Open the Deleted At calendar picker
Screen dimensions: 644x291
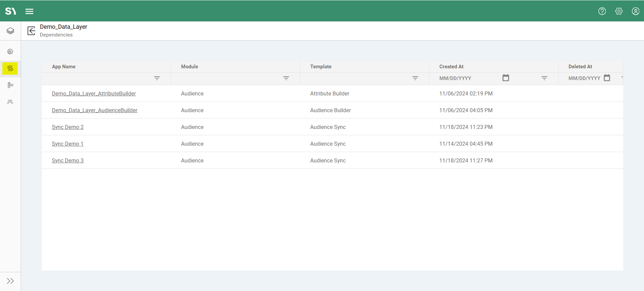pyautogui.click(x=607, y=78)
